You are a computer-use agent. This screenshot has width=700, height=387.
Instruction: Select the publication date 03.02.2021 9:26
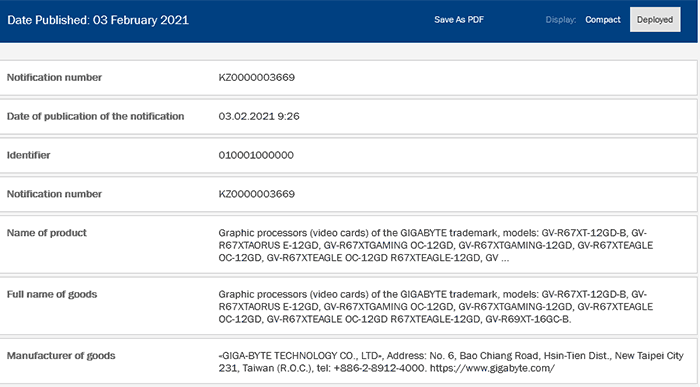click(259, 116)
